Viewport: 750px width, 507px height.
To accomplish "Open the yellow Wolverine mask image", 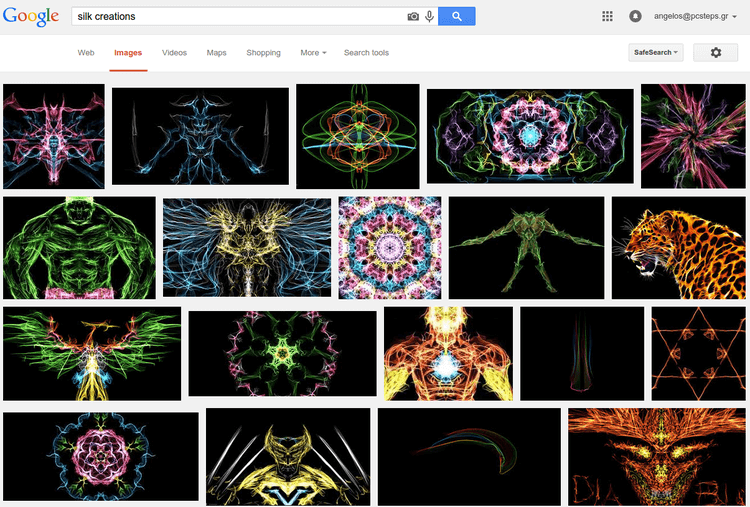I will click(x=288, y=457).
